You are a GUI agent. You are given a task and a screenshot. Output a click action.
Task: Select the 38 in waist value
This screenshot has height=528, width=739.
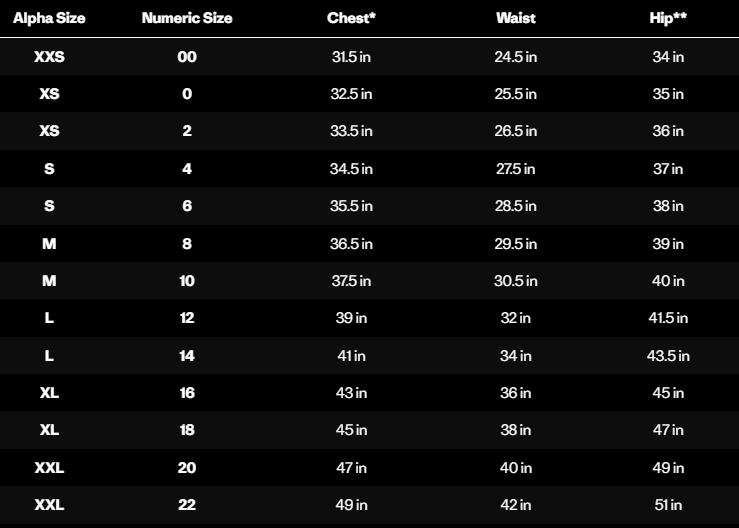pos(515,430)
